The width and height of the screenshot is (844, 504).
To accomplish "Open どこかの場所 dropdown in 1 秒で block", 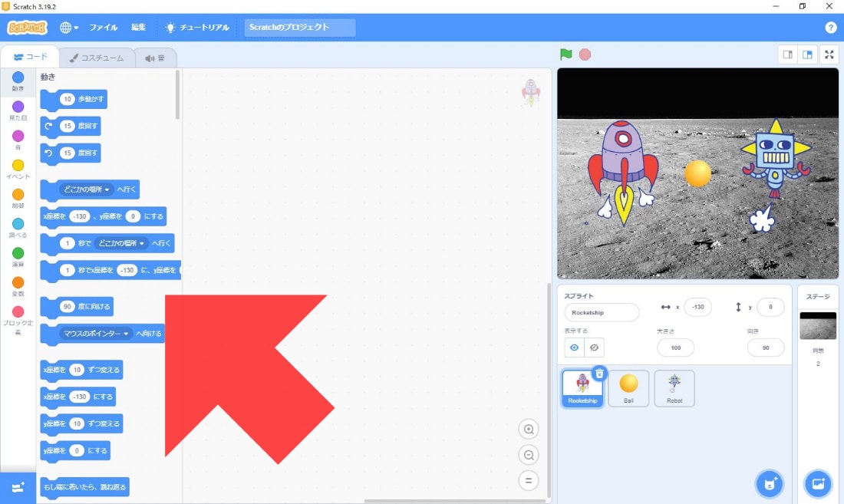I will [x=121, y=243].
